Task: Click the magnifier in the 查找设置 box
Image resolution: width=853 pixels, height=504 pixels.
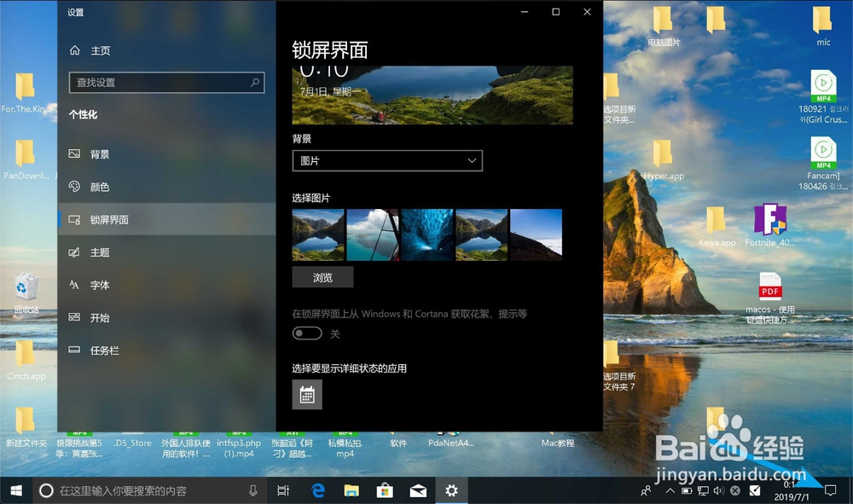Action: pos(254,83)
